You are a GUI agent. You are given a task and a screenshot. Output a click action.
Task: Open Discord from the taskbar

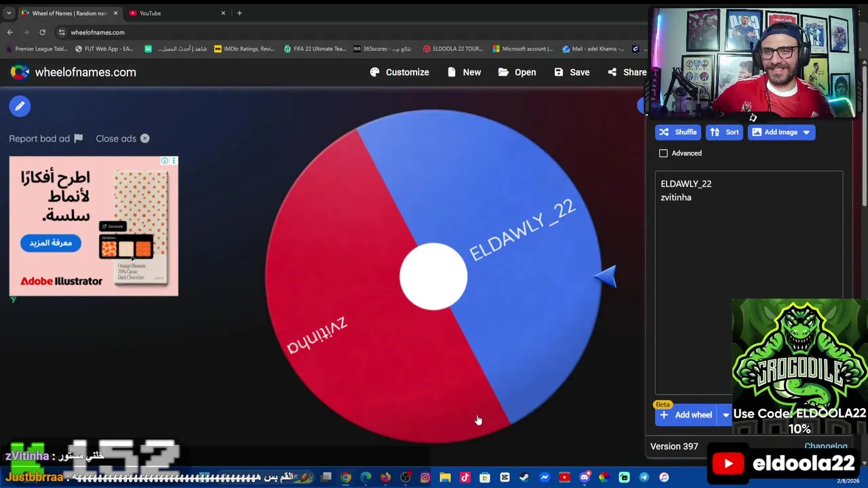click(x=585, y=478)
